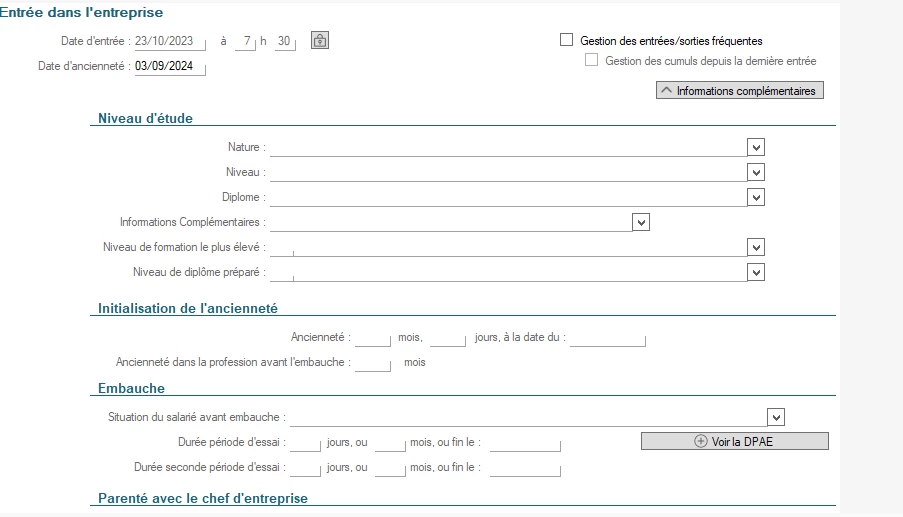Image resolution: width=903 pixels, height=517 pixels.
Task: Click the entry minutes field
Action: tap(285, 41)
